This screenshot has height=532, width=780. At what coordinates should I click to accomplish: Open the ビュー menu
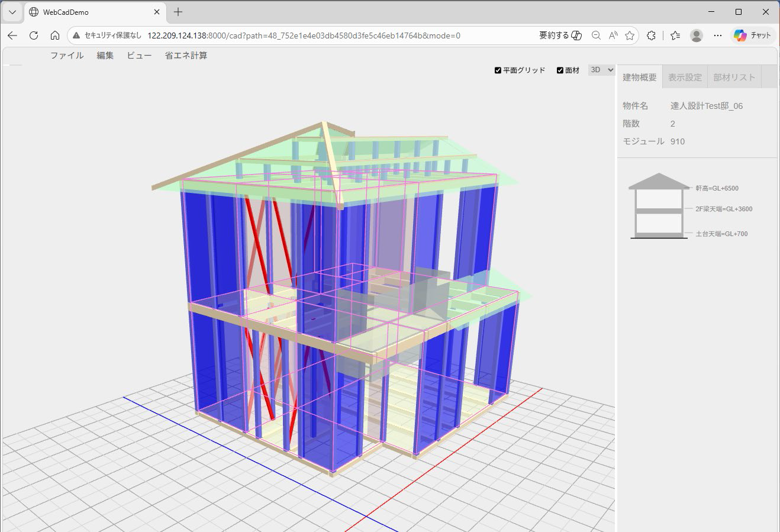tap(139, 56)
